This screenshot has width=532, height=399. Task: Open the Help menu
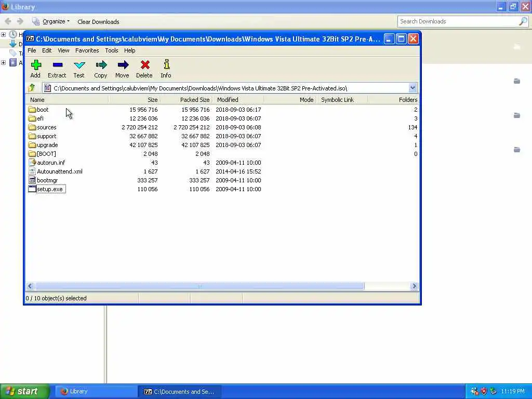(x=129, y=50)
